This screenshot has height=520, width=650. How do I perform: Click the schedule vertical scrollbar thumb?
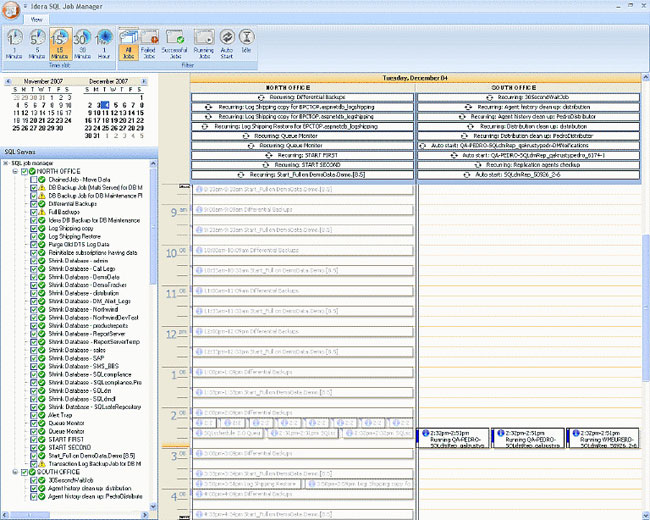click(x=646, y=308)
